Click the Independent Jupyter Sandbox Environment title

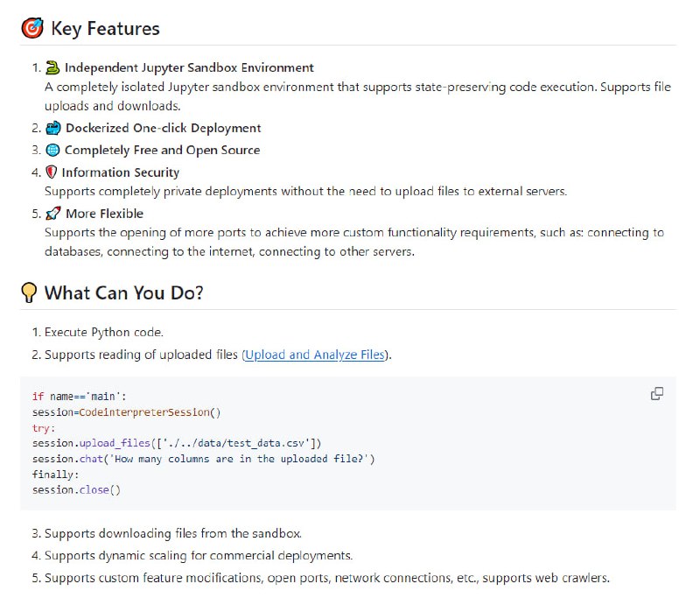point(189,67)
